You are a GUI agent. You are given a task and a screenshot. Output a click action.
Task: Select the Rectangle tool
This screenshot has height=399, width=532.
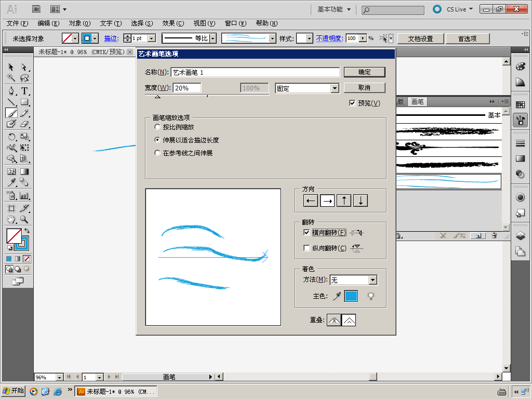point(24,102)
